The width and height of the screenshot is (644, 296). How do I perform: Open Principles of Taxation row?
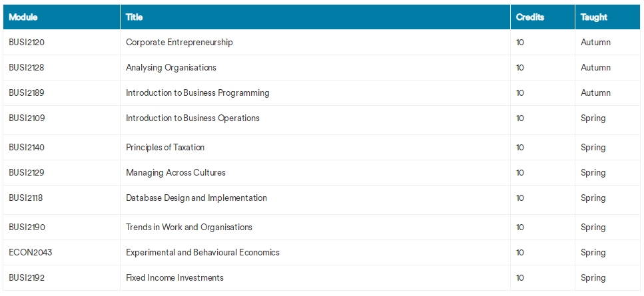[x=322, y=147]
